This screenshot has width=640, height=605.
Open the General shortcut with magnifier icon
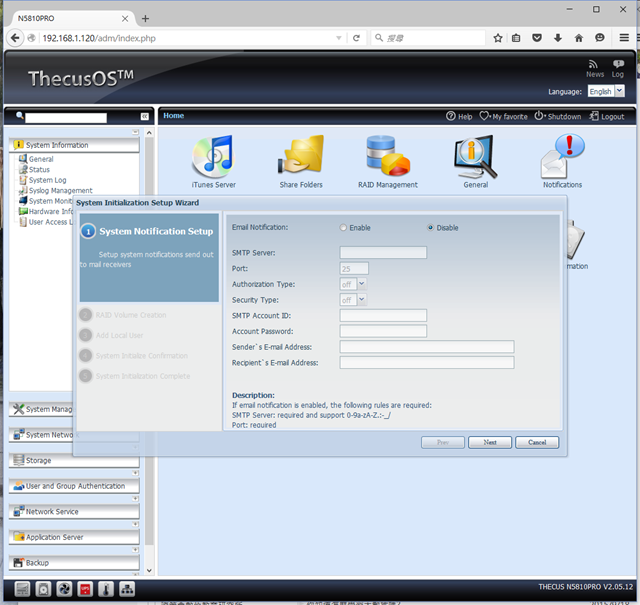[x=476, y=157]
